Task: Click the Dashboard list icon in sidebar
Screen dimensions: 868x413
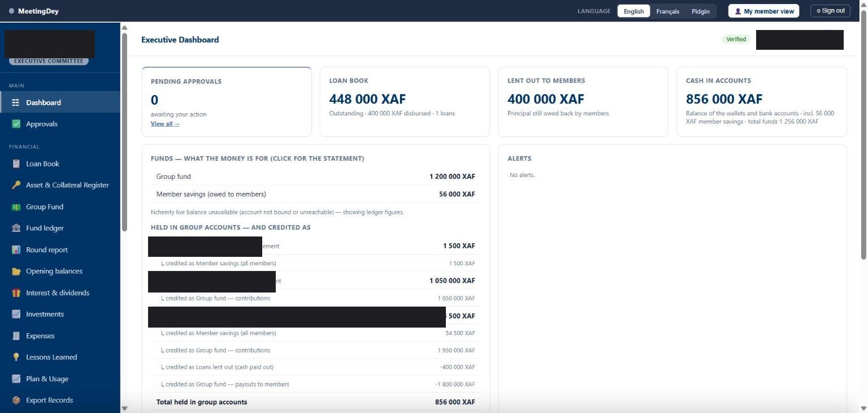Action: [16, 102]
